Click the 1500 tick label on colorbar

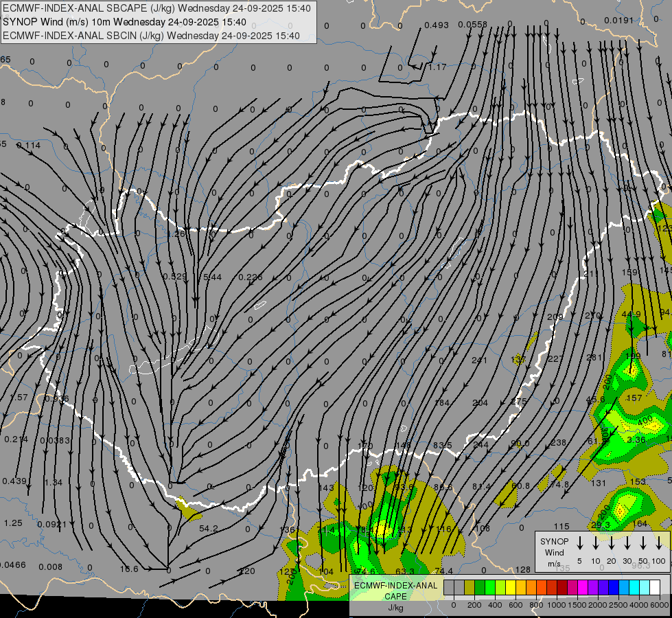(x=577, y=605)
